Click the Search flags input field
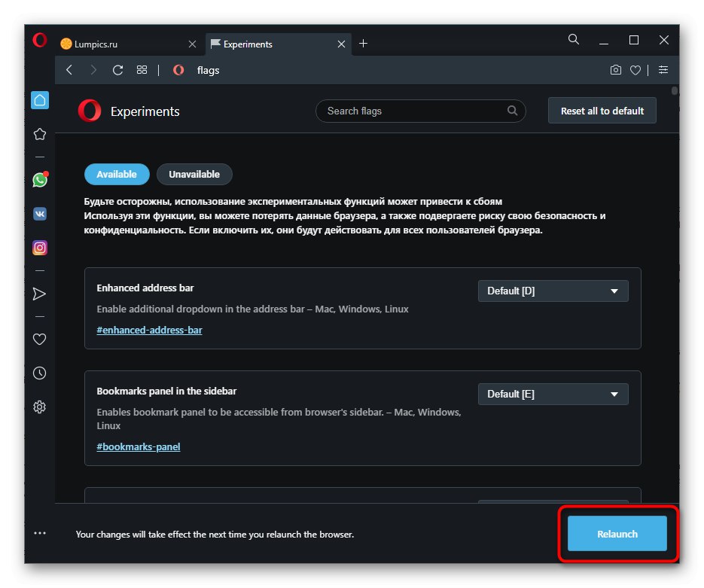Viewport: 704px width, 588px height. click(416, 111)
